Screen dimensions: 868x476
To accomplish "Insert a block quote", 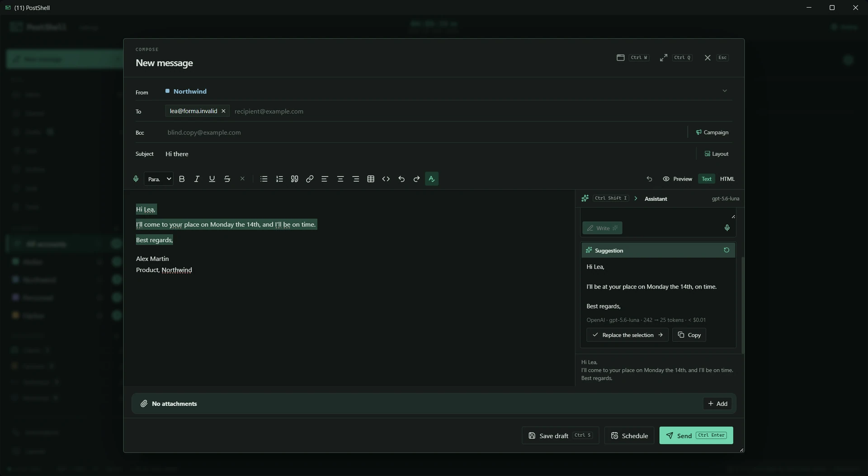I will click(x=294, y=179).
